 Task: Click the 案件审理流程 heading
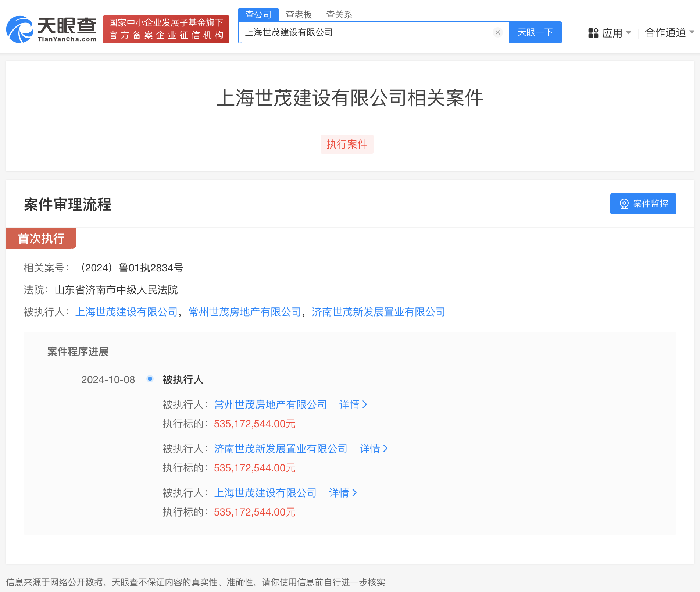coord(68,204)
